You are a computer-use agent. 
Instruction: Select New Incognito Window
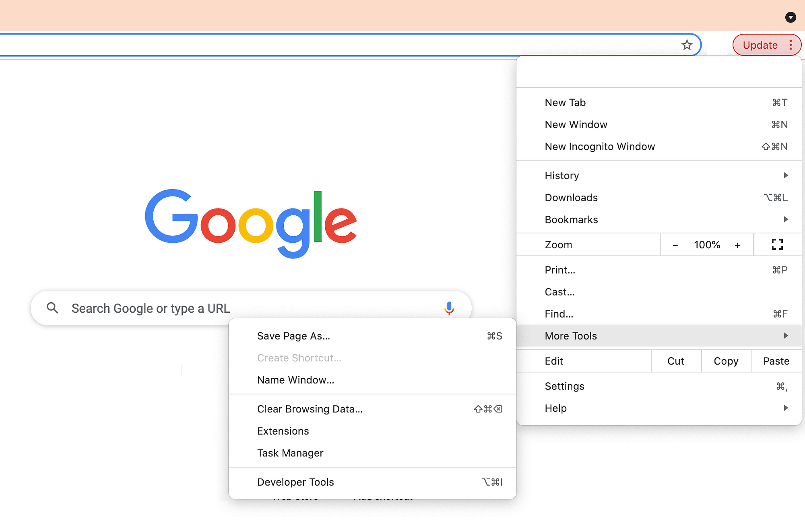600,146
